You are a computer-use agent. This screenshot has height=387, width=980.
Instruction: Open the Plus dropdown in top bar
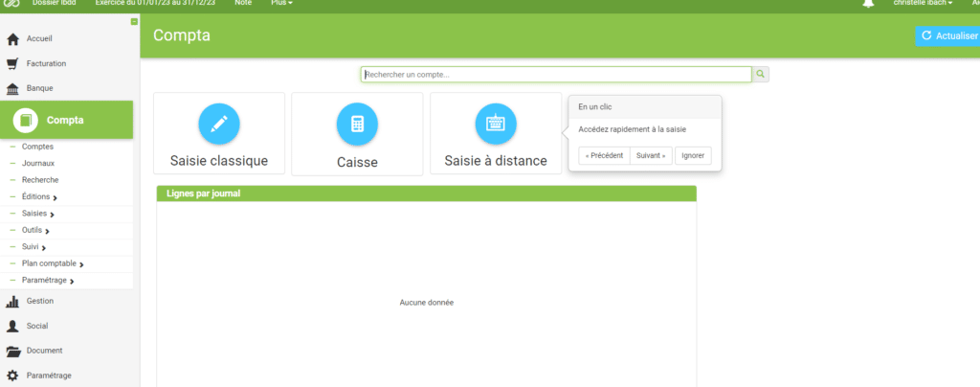pyautogui.click(x=281, y=3)
